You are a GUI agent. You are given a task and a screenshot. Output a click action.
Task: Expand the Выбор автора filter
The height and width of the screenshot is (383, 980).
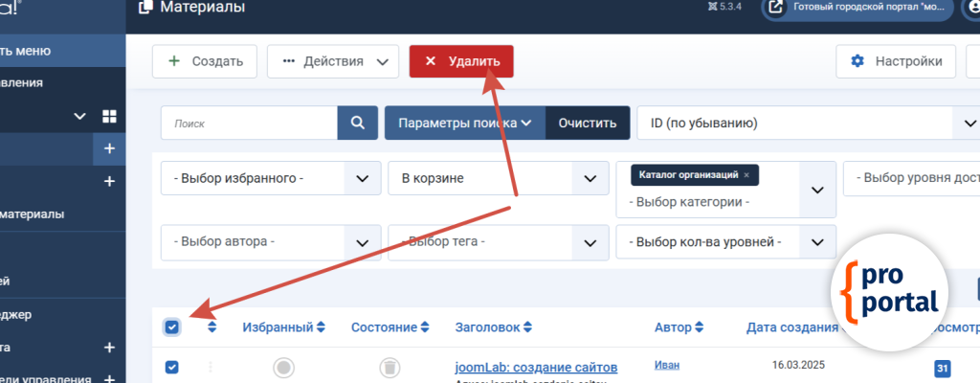[x=267, y=242]
